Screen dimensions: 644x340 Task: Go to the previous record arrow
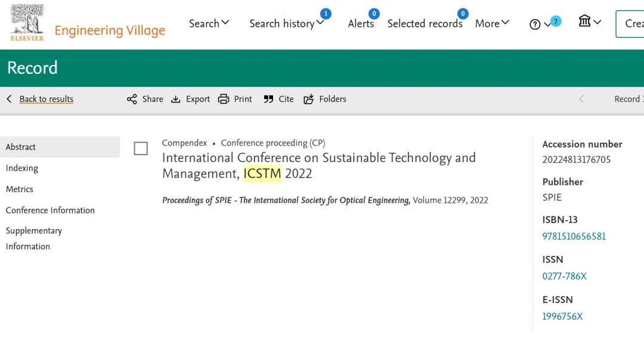pos(581,99)
